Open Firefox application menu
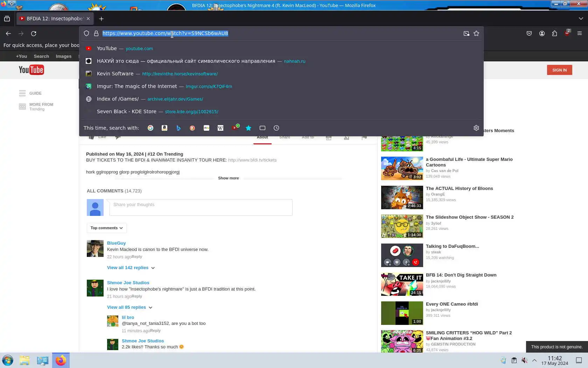588x368 pixels. [x=580, y=33]
